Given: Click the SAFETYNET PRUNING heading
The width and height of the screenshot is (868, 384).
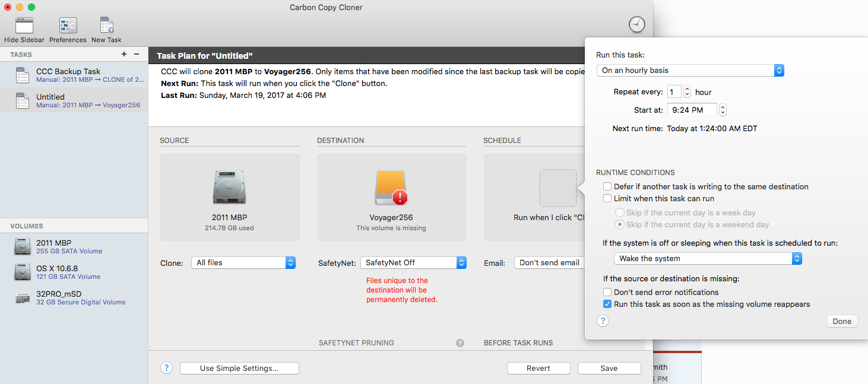Looking at the screenshot, I should click(356, 343).
